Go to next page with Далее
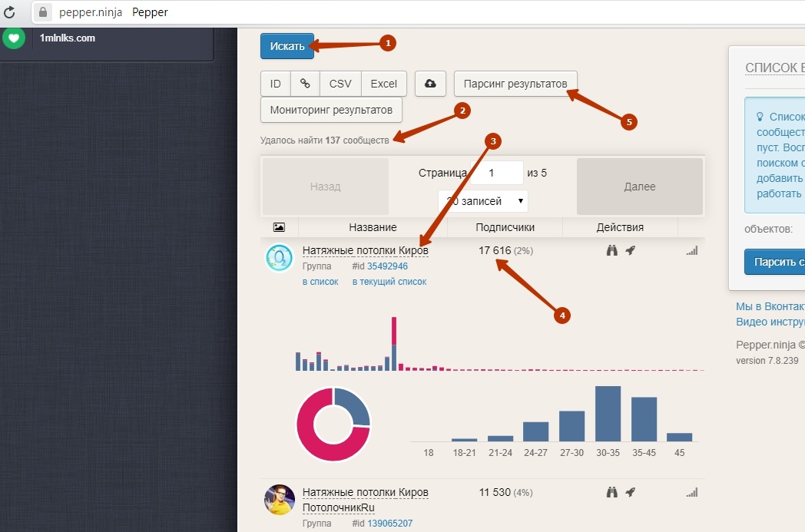Viewport: 805px width, 532px height. [640, 187]
